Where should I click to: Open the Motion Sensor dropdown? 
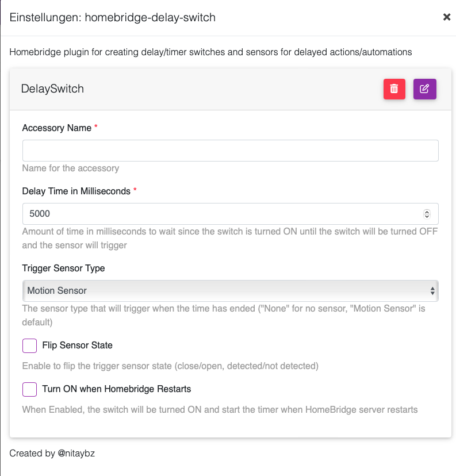pyautogui.click(x=230, y=291)
